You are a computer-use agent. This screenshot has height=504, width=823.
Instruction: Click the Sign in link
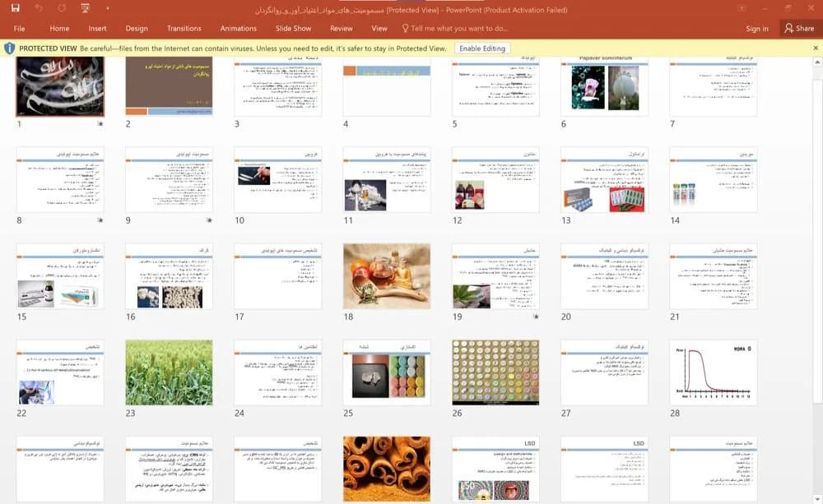point(757,28)
